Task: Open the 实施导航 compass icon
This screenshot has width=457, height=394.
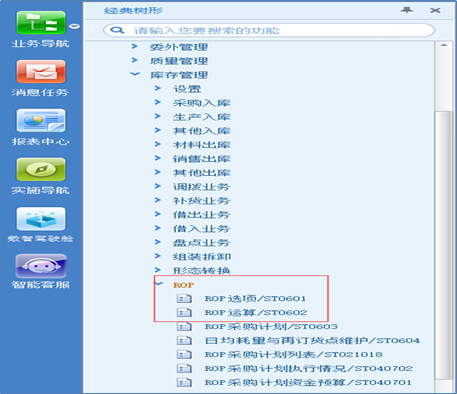Action: pyautogui.click(x=41, y=169)
